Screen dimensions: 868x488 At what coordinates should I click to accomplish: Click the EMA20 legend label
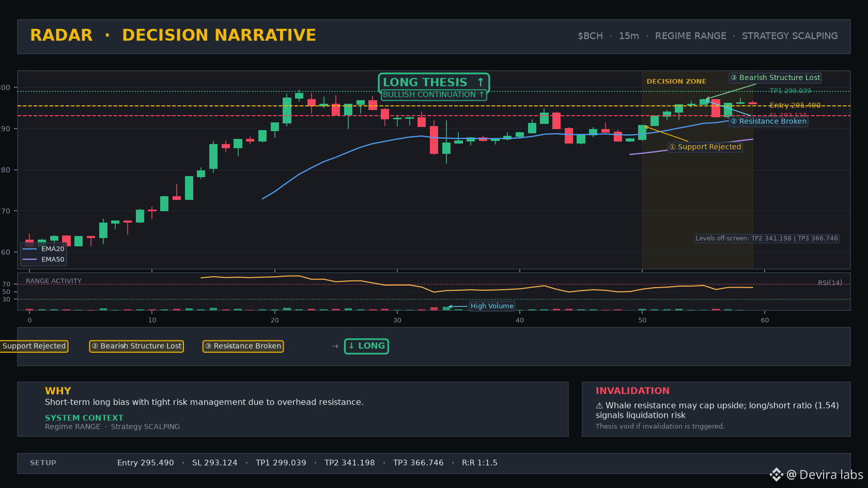(53, 249)
